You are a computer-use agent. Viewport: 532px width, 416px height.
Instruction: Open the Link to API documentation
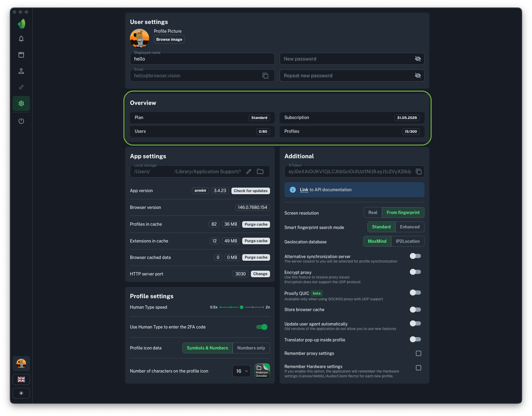tap(304, 190)
